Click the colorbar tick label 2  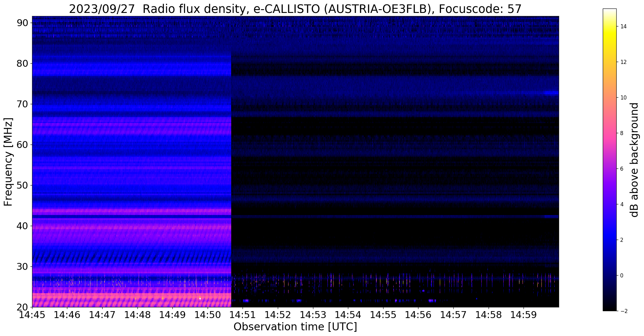(x=621, y=240)
